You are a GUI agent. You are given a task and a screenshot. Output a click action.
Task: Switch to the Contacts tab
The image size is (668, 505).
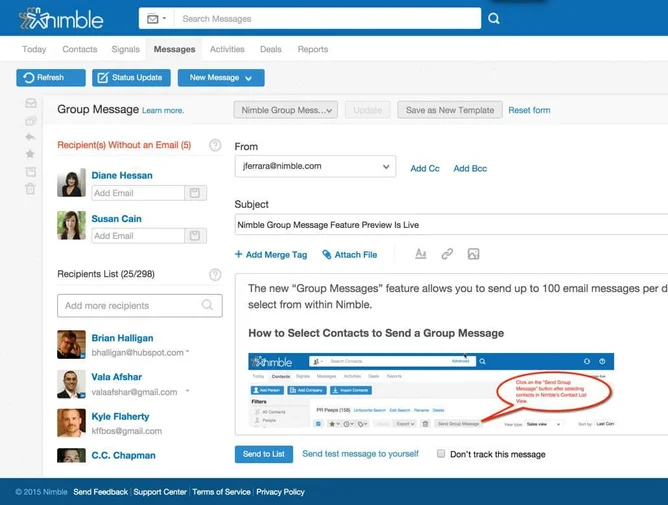(80, 49)
